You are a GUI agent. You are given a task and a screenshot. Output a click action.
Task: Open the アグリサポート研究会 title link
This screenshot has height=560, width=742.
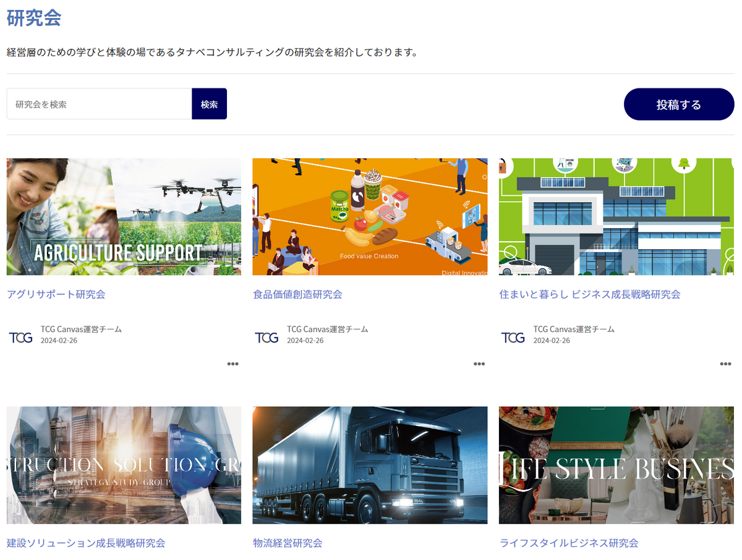pos(56,294)
